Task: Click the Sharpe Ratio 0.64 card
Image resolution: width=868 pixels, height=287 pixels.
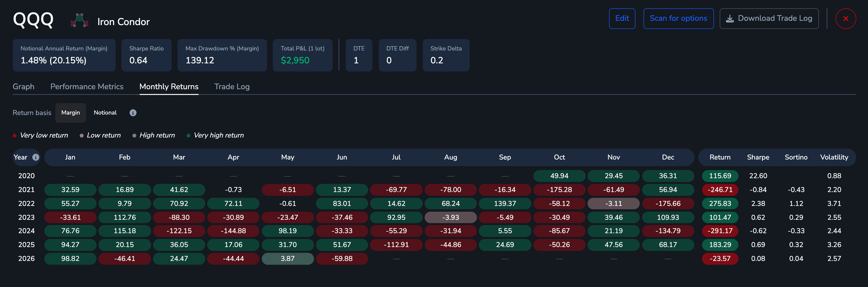Action: click(x=146, y=55)
